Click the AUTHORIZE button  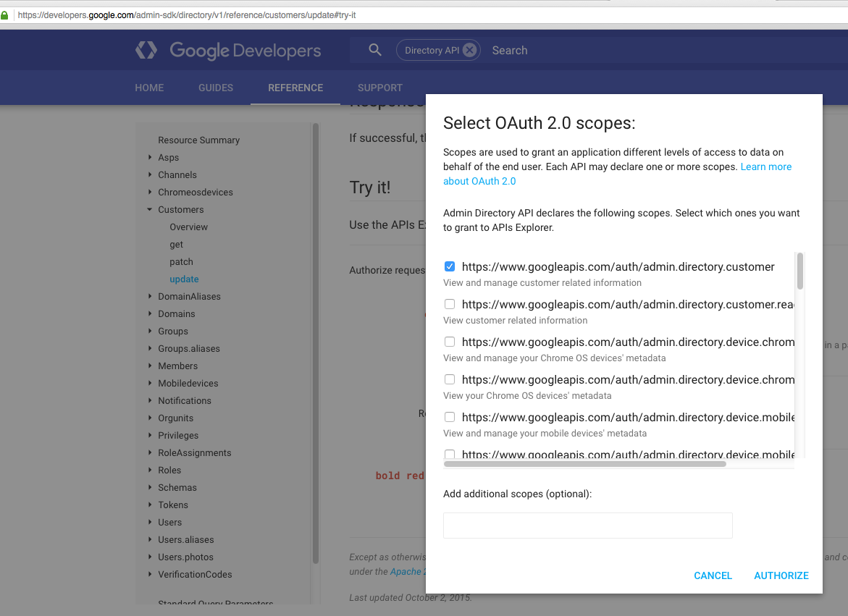pos(781,575)
